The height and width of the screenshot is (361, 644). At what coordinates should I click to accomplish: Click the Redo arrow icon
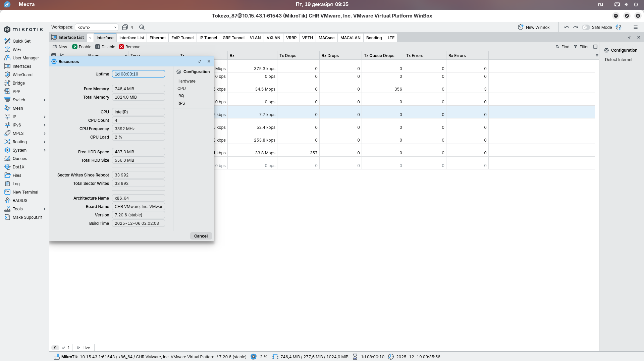576,27
